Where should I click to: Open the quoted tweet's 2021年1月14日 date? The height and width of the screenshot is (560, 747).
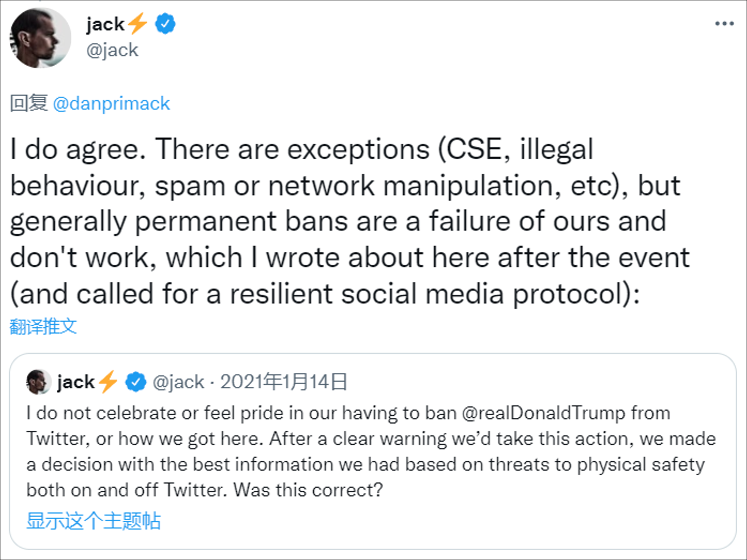pos(284,382)
